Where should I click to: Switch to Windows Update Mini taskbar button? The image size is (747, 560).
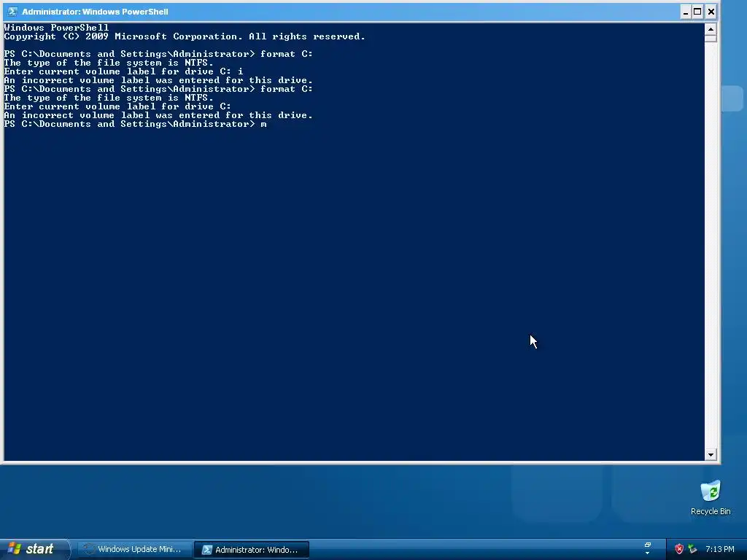pos(134,550)
